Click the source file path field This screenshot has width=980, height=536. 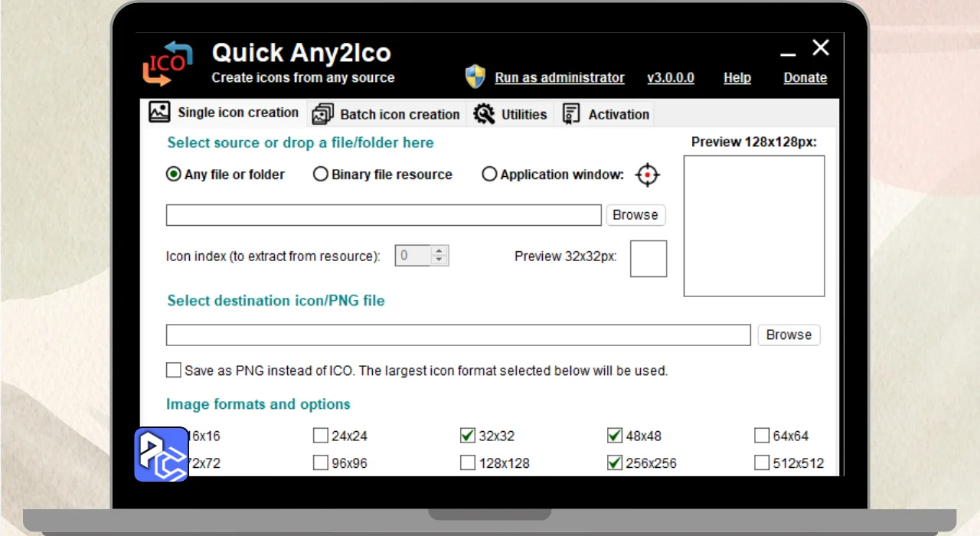pos(384,215)
